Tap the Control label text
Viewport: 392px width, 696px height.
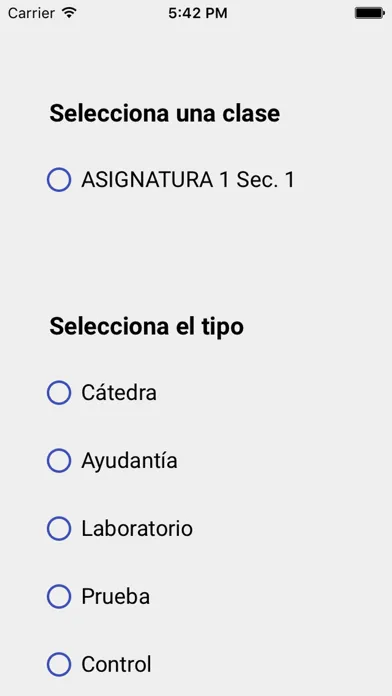(x=116, y=664)
